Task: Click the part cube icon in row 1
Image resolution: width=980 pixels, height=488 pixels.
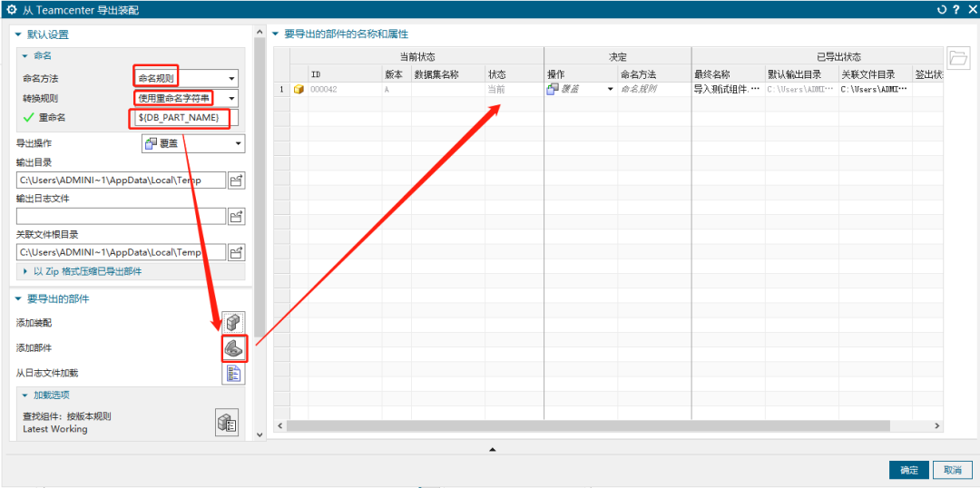Action: 299,90
